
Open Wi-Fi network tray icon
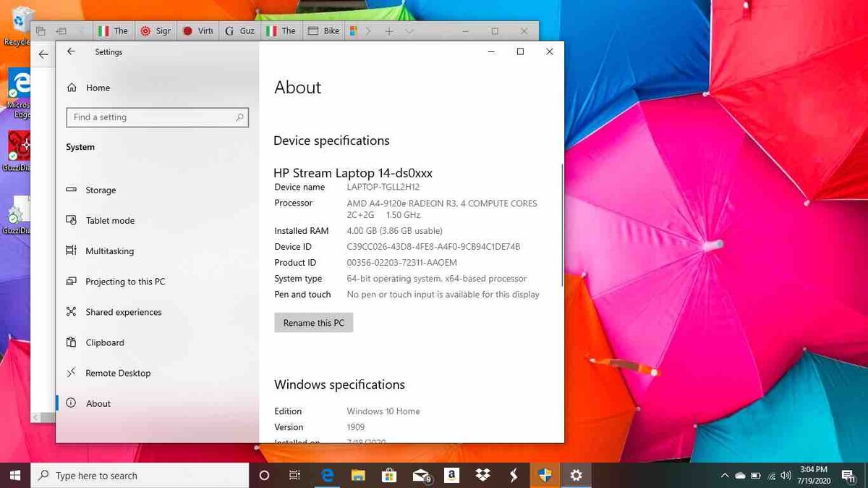pyautogui.click(x=771, y=476)
